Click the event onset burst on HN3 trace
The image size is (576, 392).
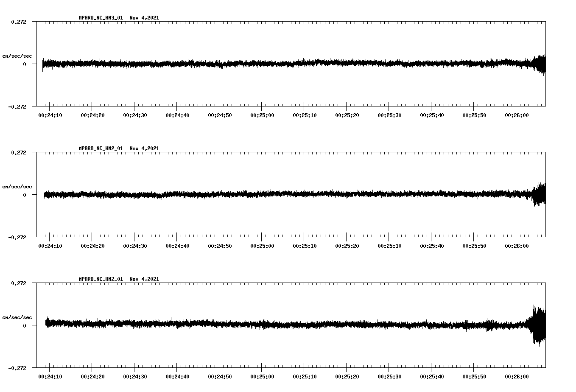[539, 64]
